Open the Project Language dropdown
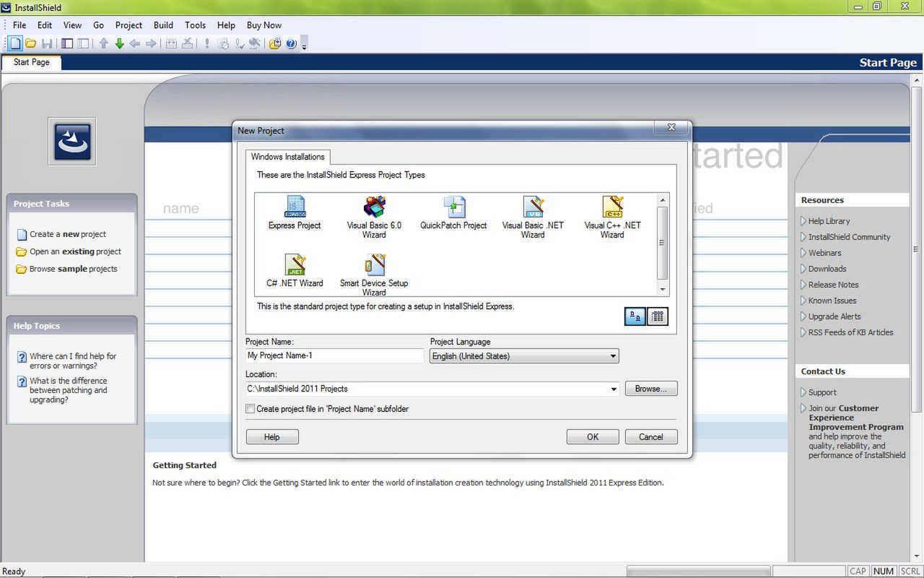924x578 pixels. [x=612, y=355]
